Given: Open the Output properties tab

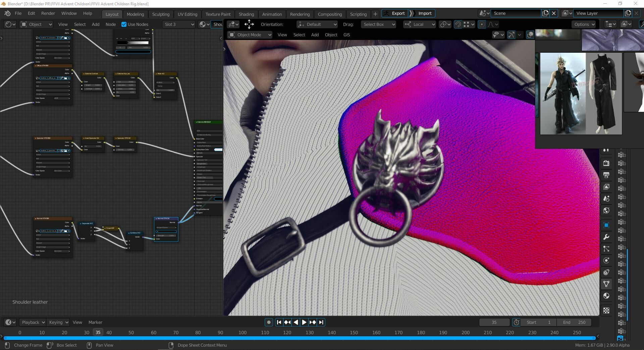Looking at the screenshot, I should pyautogui.click(x=606, y=175).
